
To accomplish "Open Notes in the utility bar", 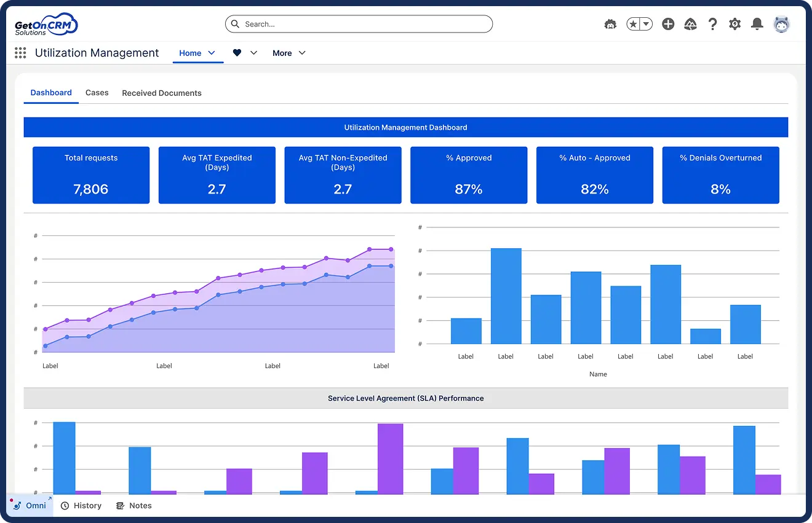I will click(134, 505).
